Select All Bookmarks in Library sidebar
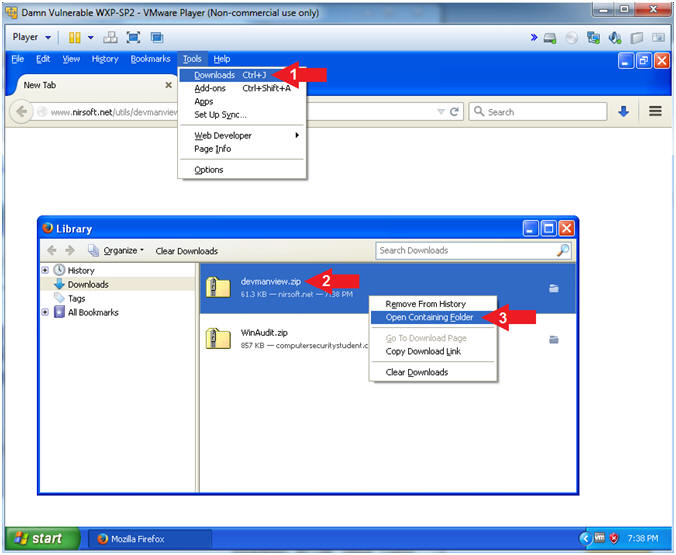The image size is (676, 555). coord(93,312)
